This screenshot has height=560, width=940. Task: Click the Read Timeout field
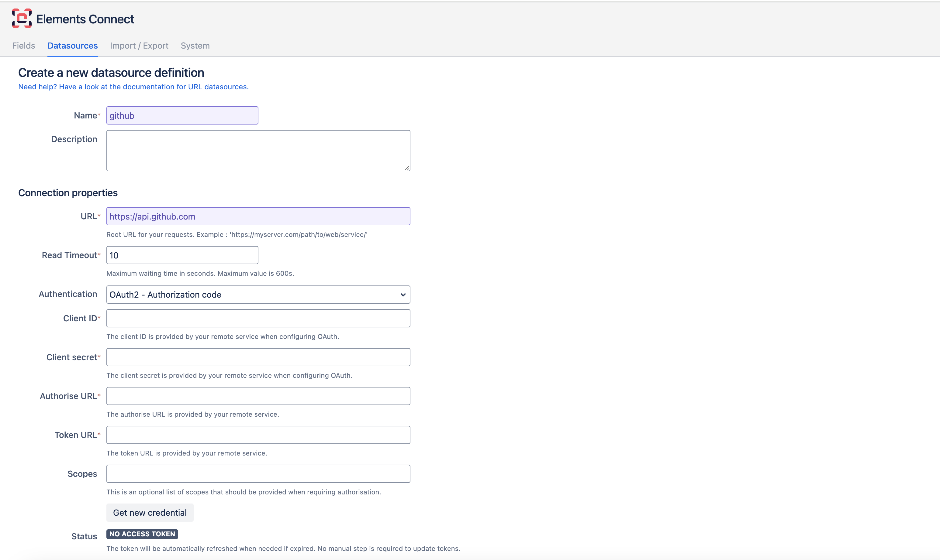182,255
